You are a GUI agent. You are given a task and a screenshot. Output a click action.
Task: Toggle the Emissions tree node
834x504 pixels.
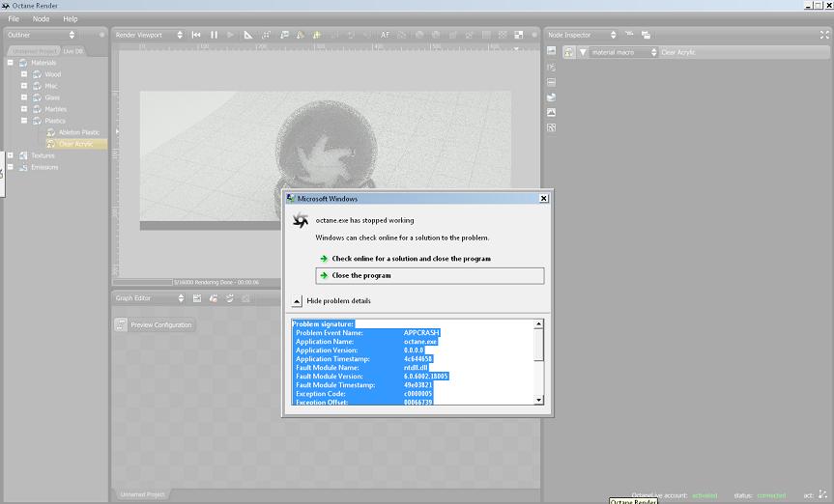(x=10, y=167)
